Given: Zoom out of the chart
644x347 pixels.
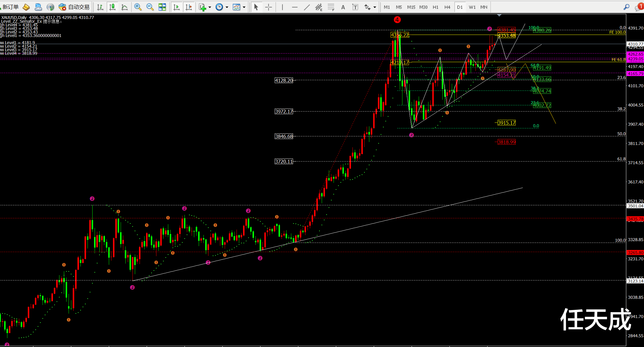Looking at the screenshot, I should click(x=150, y=7).
